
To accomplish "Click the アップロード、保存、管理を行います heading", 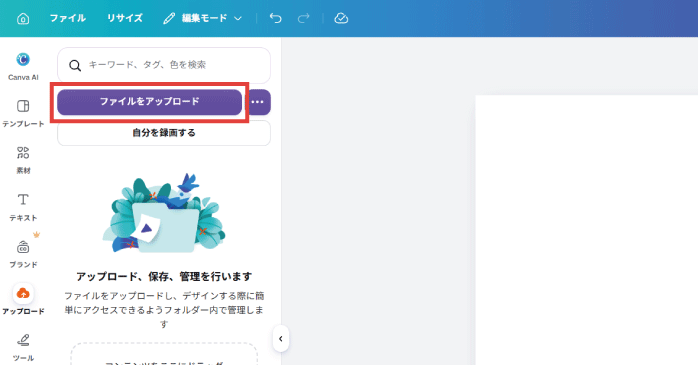I will point(164,276).
